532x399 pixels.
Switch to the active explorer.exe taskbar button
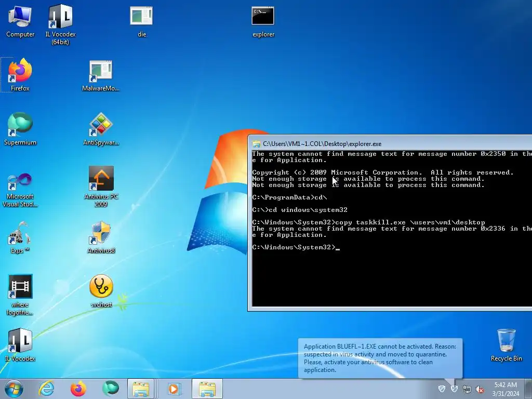[207, 389]
